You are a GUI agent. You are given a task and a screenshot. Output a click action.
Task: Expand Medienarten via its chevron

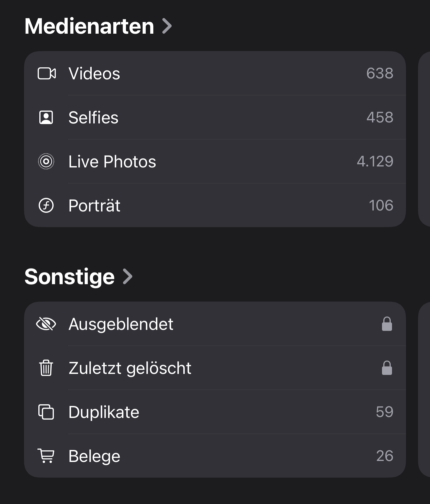(x=167, y=26)
